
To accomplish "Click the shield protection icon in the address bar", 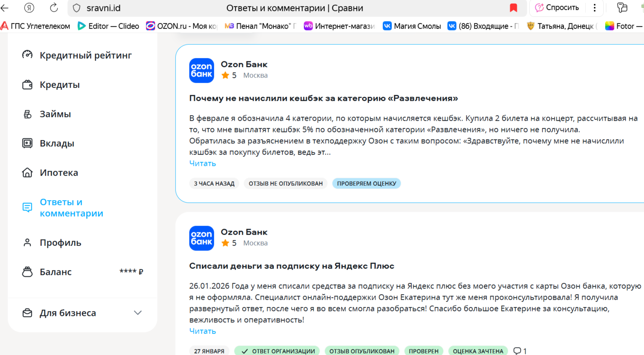I will pos(77,8).
